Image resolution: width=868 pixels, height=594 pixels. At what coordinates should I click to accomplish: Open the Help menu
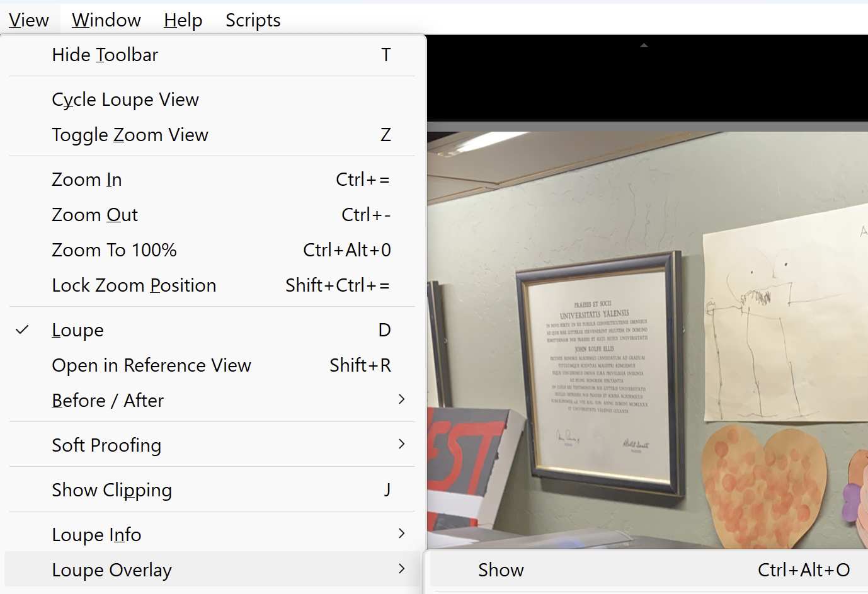183,20
